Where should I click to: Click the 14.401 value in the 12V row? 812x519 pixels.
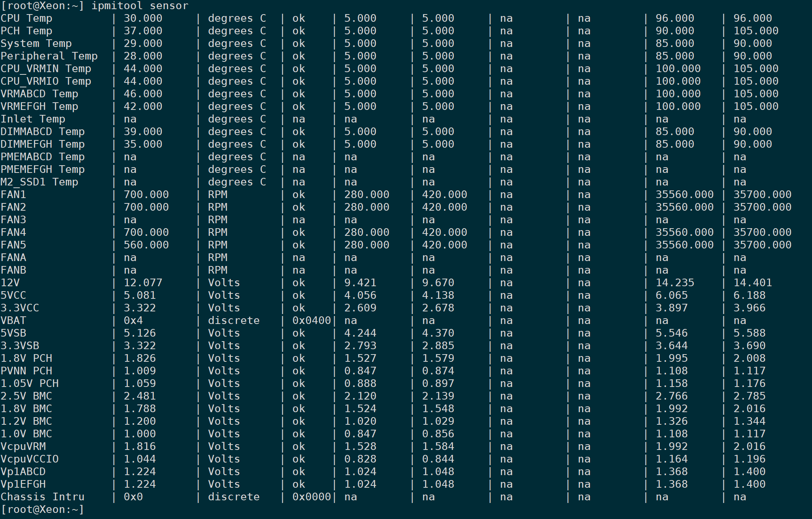pos(752,283)
